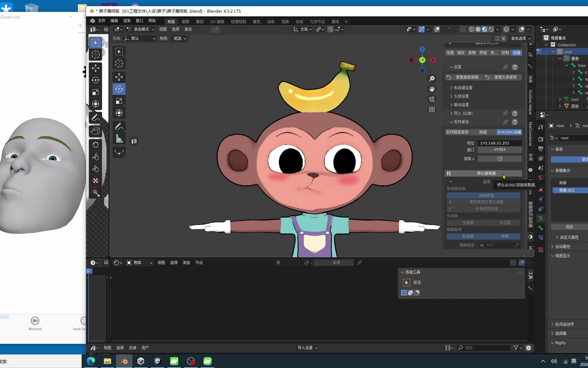Switch to rendered viewport shading
The width and height of the screenshot is (588, 368).
pyautogui.click(x=491, y=29)
